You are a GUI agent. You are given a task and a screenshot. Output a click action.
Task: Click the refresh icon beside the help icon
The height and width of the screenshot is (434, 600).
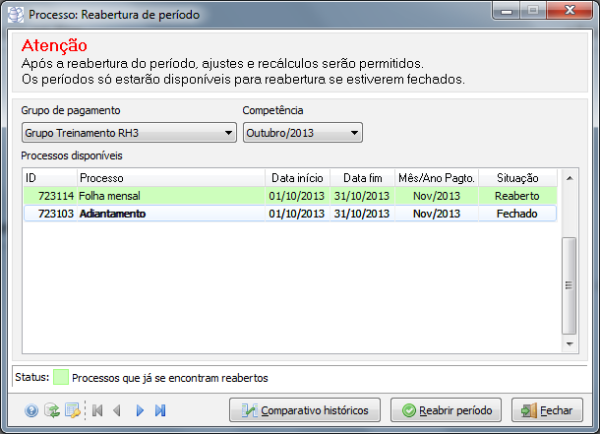(51, 410)
